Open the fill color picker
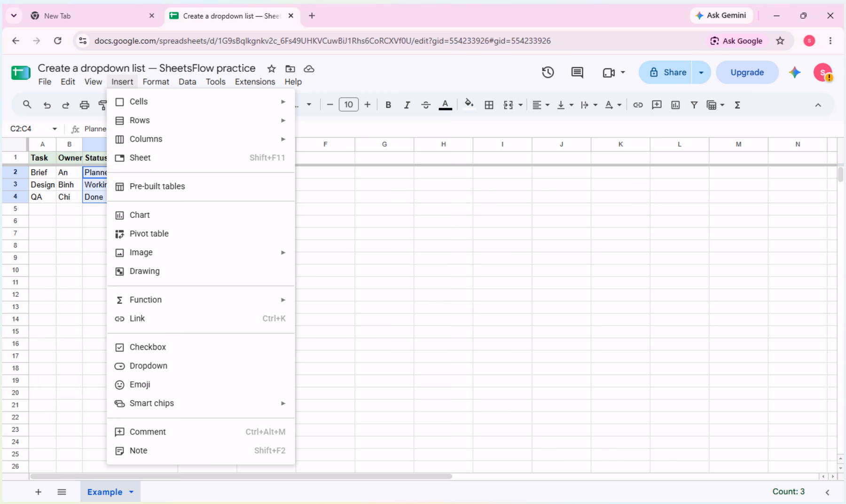The image size is (846, 504). [x=469, y=104]
